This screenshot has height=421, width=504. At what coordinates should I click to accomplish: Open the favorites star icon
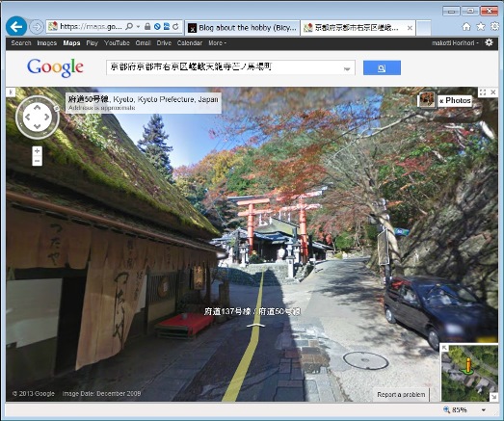(481, 27)
